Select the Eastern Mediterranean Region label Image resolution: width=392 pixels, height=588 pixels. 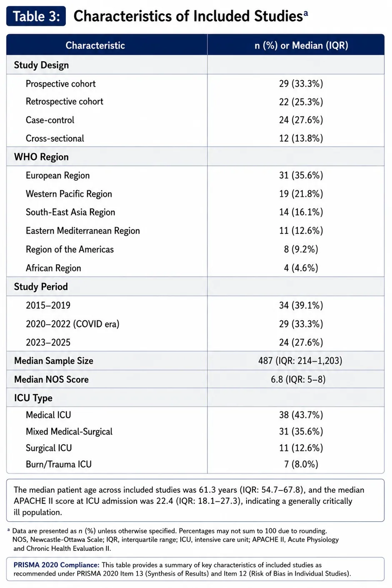coord(83,231)
